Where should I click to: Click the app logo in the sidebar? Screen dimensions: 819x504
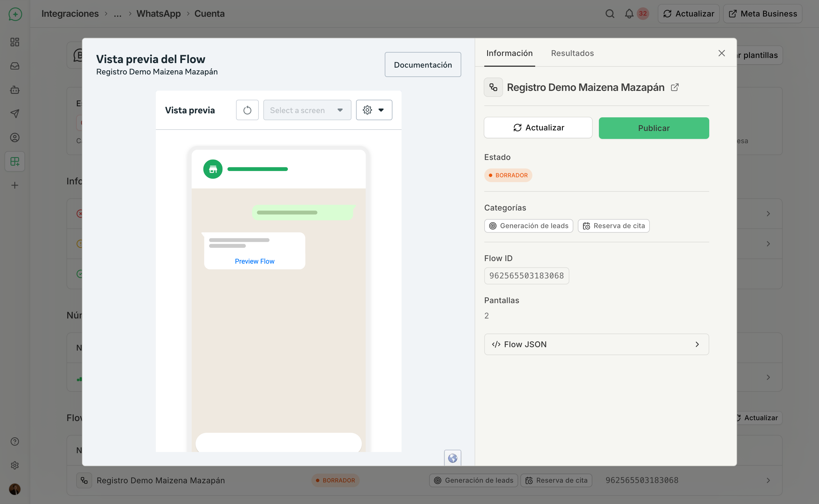coord(15,14)
